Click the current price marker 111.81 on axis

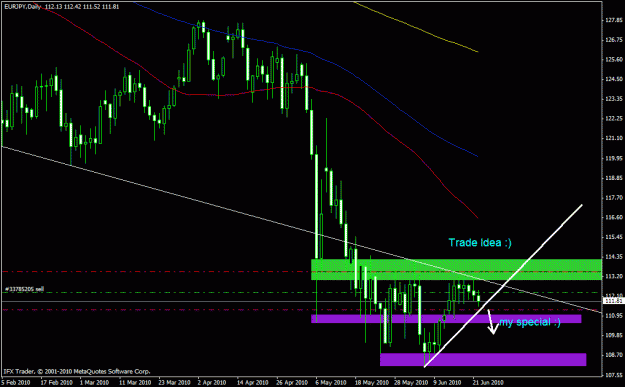pos(613,301)
